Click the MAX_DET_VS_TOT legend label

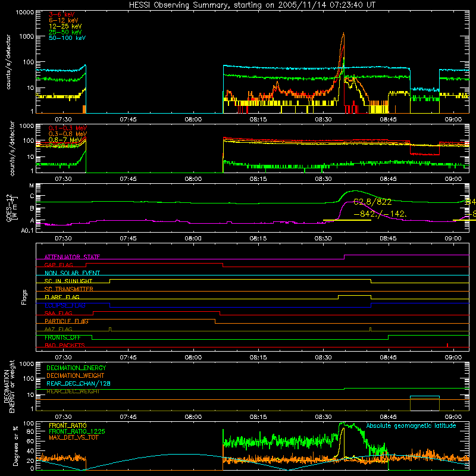click(x=74, y=437)
